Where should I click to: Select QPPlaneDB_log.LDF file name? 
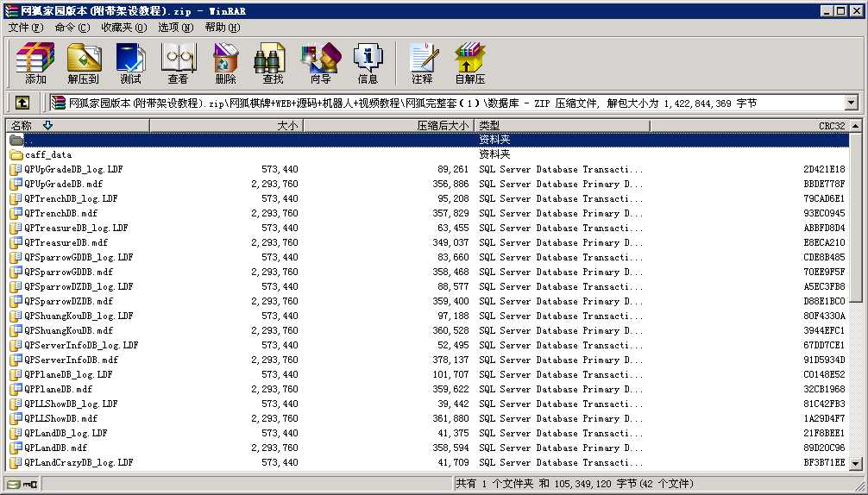(69, 374)
